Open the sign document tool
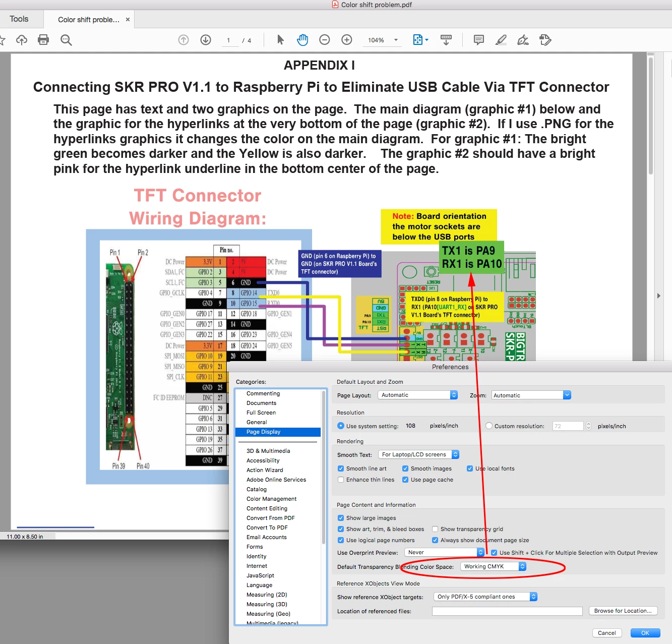This screenshot has height=644, width=672. pyautogui.click(x=523, y=40)
